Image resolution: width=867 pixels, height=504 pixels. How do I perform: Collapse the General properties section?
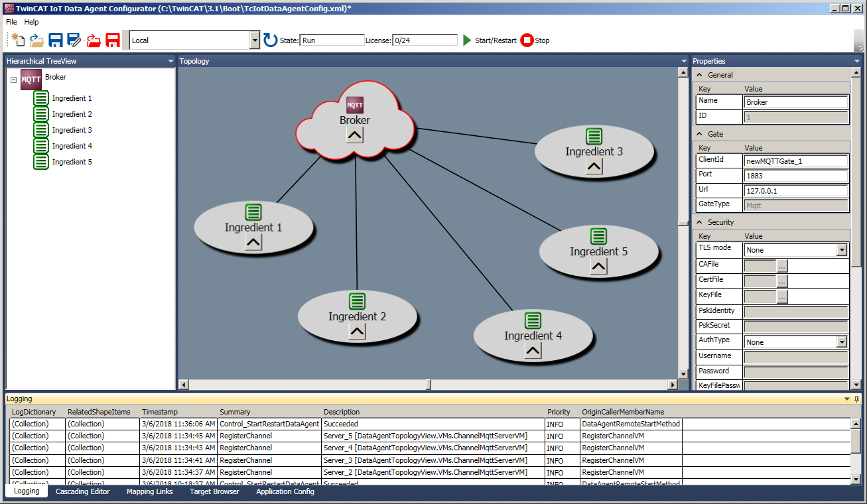point(699,75)
